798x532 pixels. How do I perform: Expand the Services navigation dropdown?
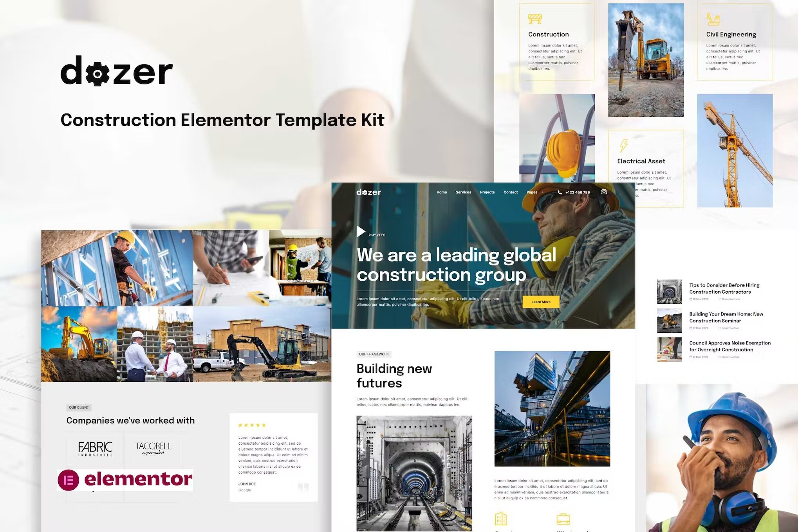click(x=463, y=192)
